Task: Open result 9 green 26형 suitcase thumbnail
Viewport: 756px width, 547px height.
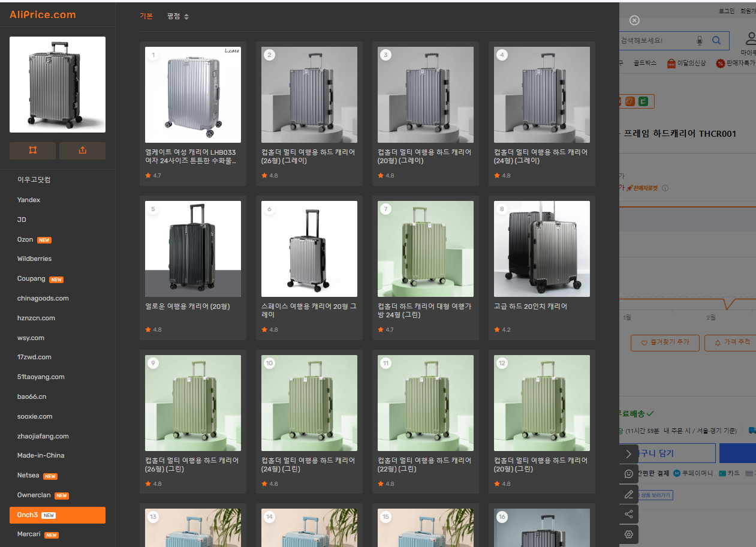Action: click(x=193, y=403)
